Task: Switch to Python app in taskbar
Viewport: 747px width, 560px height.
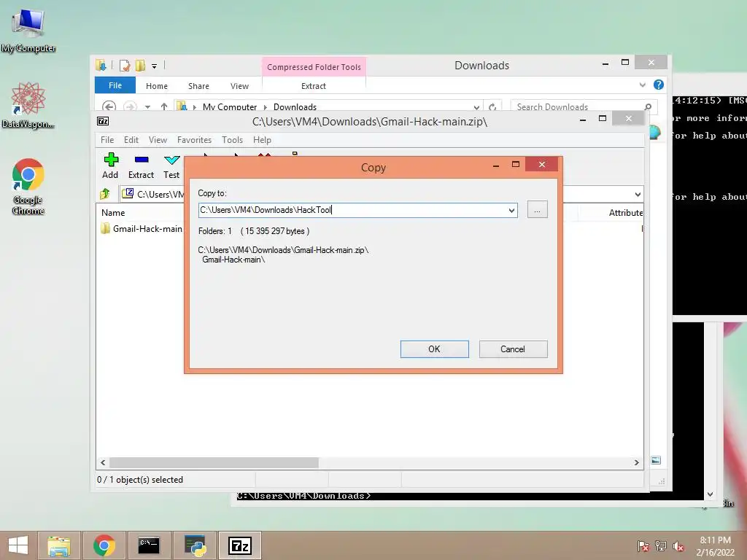Action: pos(196,545)
